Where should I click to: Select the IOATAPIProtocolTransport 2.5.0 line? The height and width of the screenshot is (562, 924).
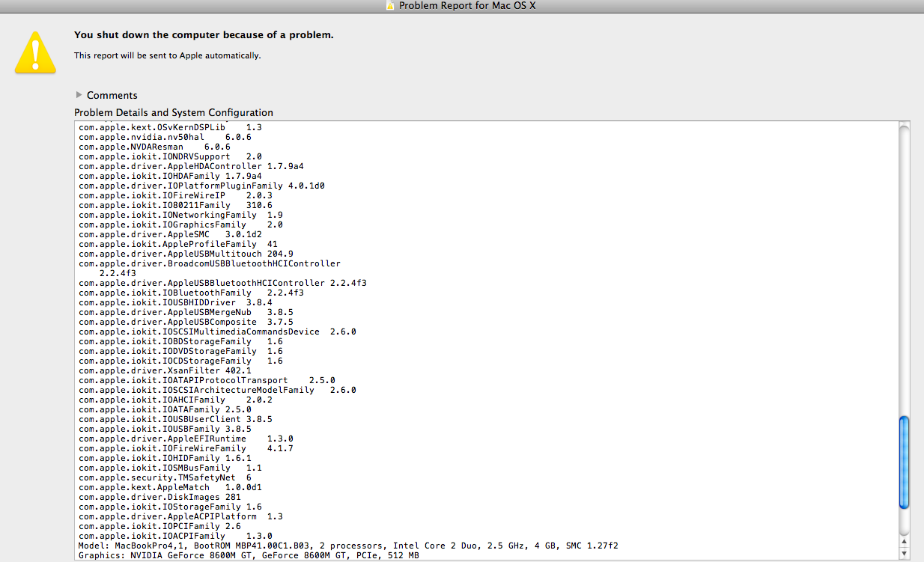point(207,380)
